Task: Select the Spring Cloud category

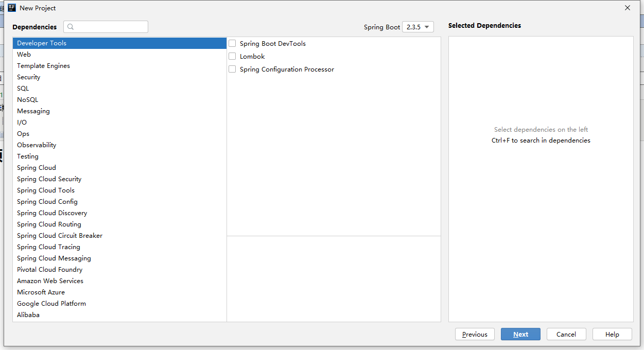Action: (119, 168)
